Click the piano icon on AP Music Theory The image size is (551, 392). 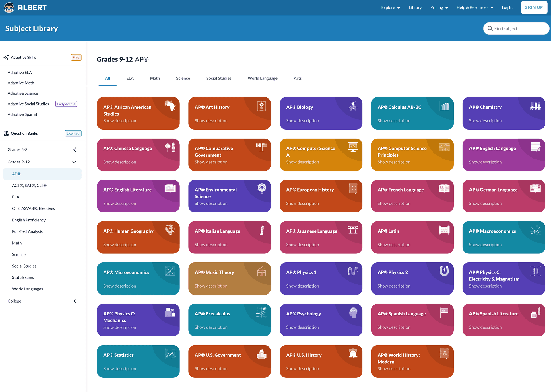click(x=261, y=271)
